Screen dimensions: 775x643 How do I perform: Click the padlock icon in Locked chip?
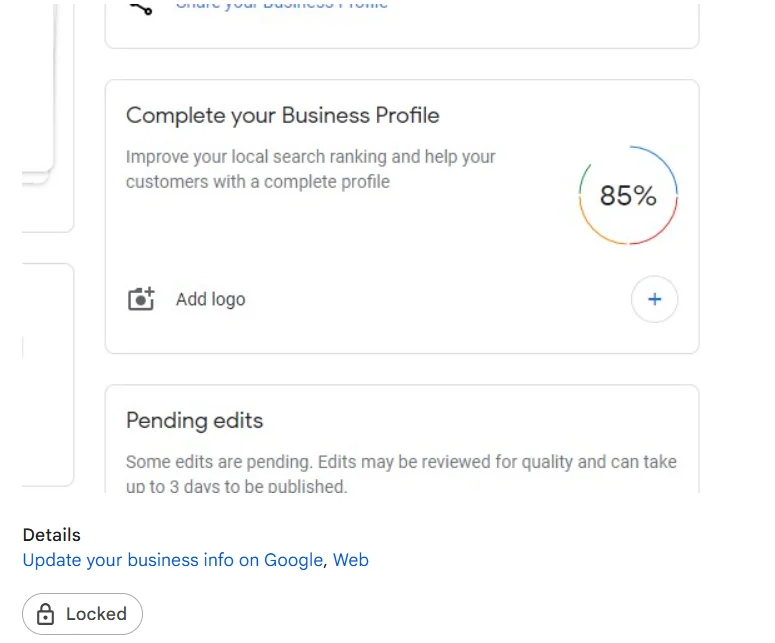click(45, 614)
